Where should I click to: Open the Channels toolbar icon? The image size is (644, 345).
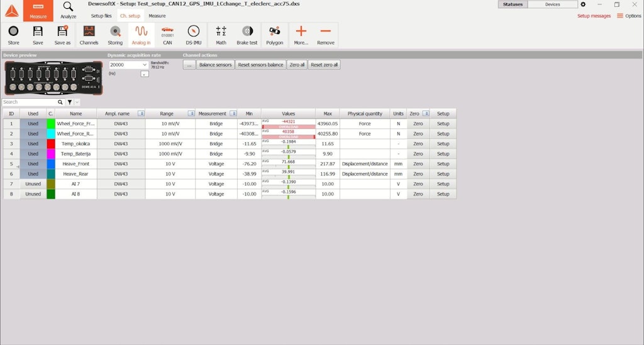[89, 31]
